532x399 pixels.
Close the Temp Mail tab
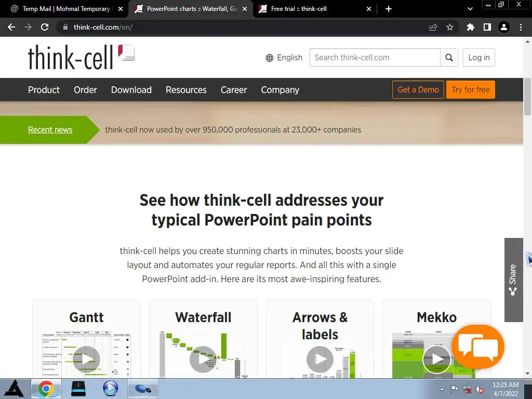pos(121,9)
